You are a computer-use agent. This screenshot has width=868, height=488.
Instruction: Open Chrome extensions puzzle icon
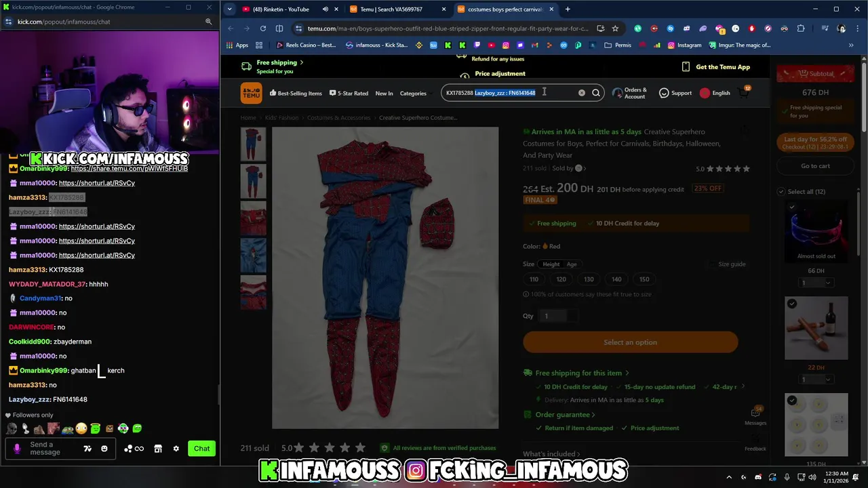(x=801, y=28)
